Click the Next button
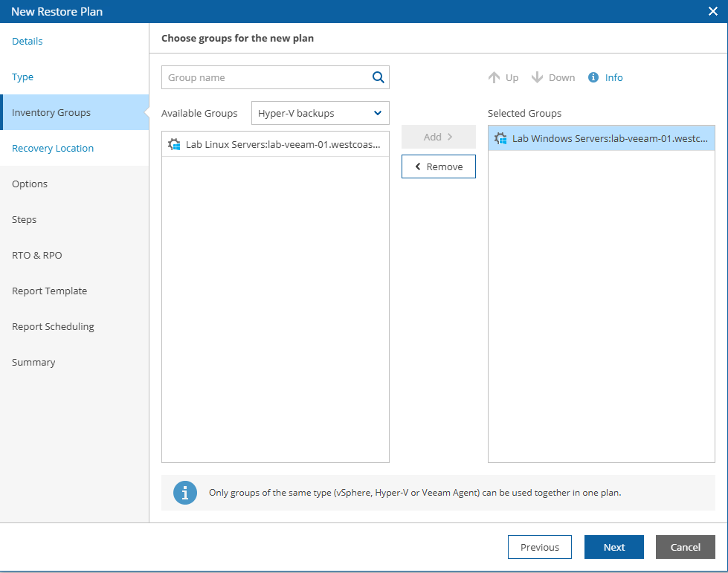 (614, 547)
